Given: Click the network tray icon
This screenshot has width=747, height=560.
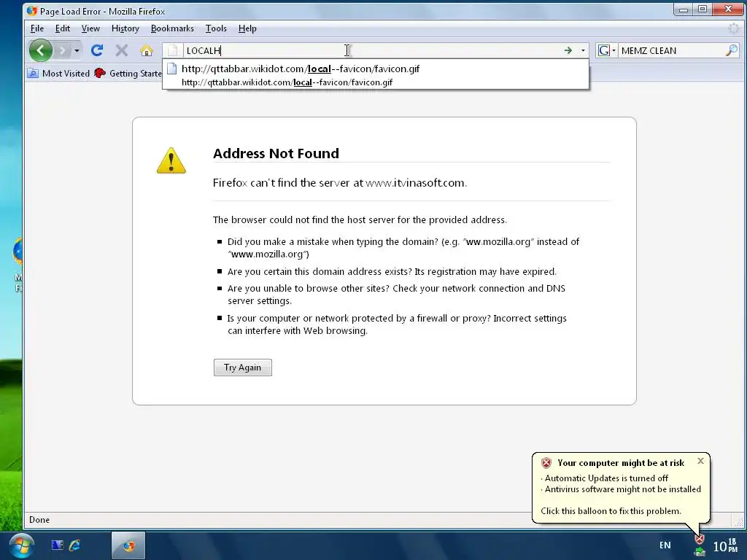Looking at the screenshot, I should tap(699, 553).
